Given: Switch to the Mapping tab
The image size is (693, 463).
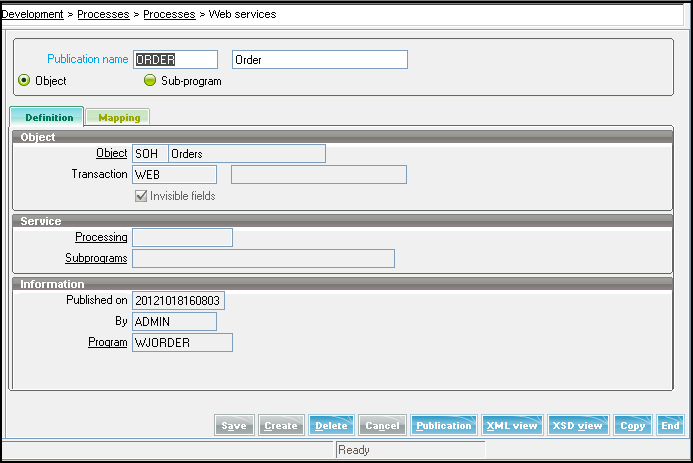Looking at the screenshot, I should click(118, 118).
